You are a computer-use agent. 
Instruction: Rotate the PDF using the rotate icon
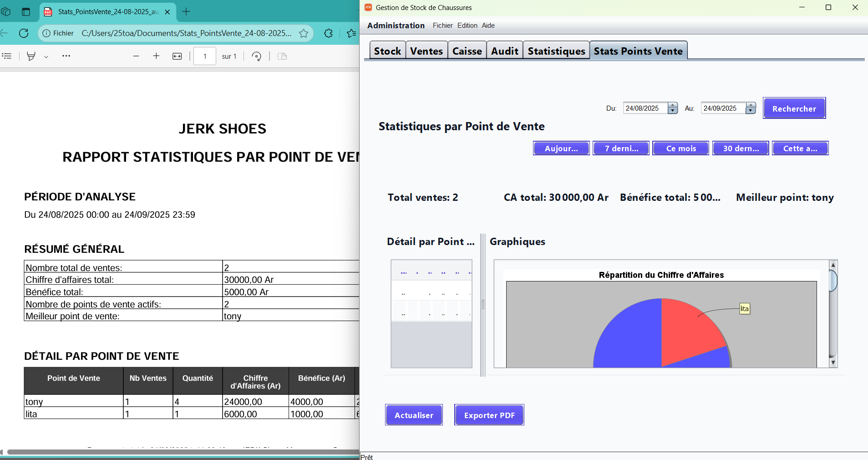[x=257, y=56]
